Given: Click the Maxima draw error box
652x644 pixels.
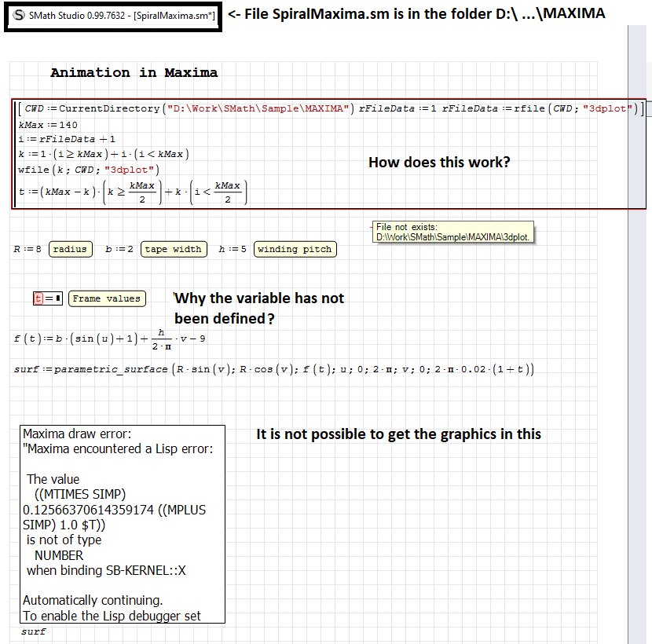Looking at the screenshot, I should pyautogui.click(x=122, y=524).
